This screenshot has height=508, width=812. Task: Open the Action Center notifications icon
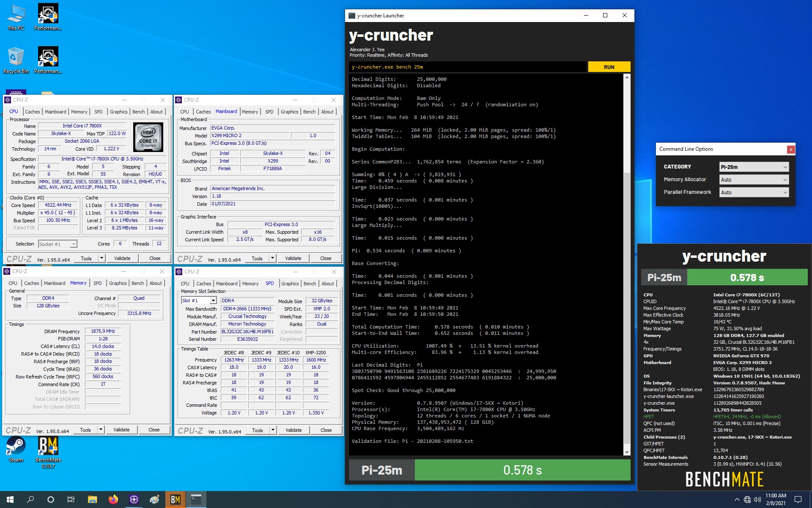click(x=798, y=500)
